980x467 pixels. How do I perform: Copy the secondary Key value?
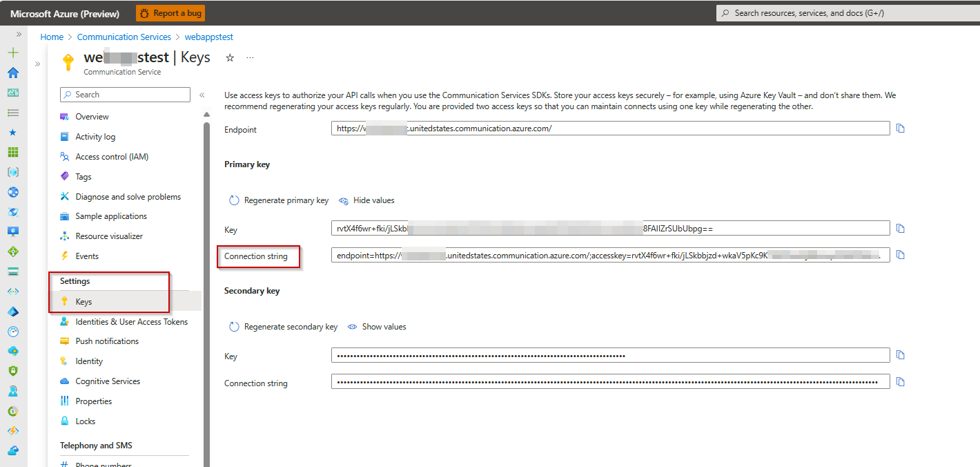tap(900, 355)
